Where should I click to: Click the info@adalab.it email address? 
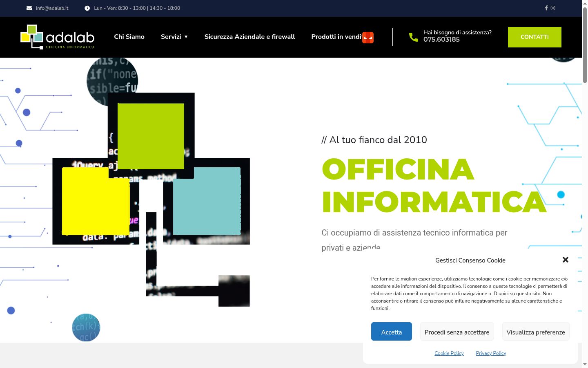click(52, 8)
